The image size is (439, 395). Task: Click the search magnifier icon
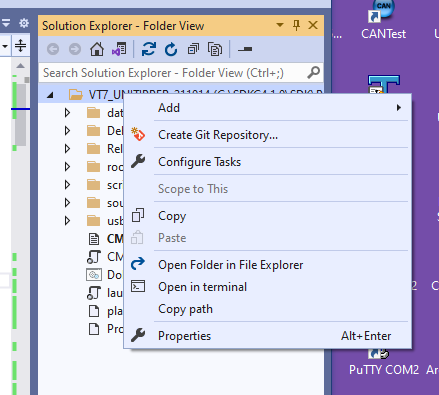(x=313, y=73)
